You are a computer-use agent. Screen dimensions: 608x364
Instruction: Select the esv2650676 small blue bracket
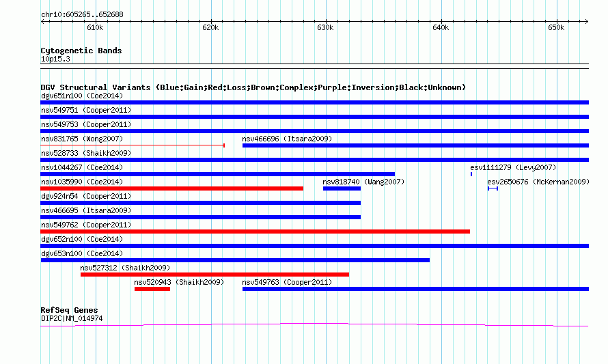pyautogui.click(x=493, y=188)
